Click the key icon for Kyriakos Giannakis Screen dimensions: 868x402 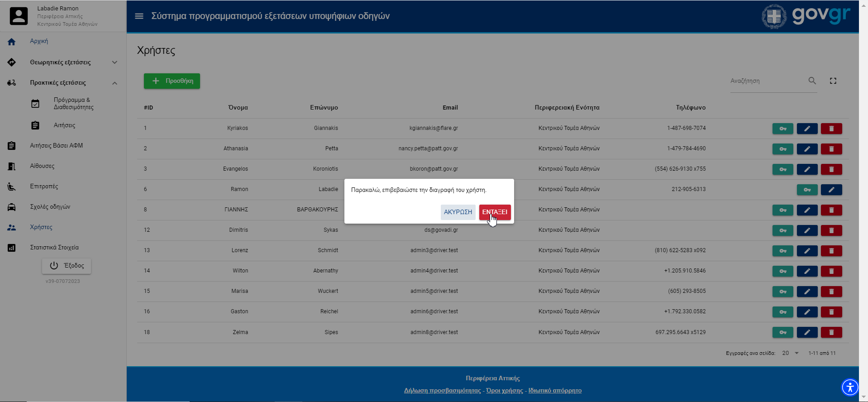(x=782, y=129)
